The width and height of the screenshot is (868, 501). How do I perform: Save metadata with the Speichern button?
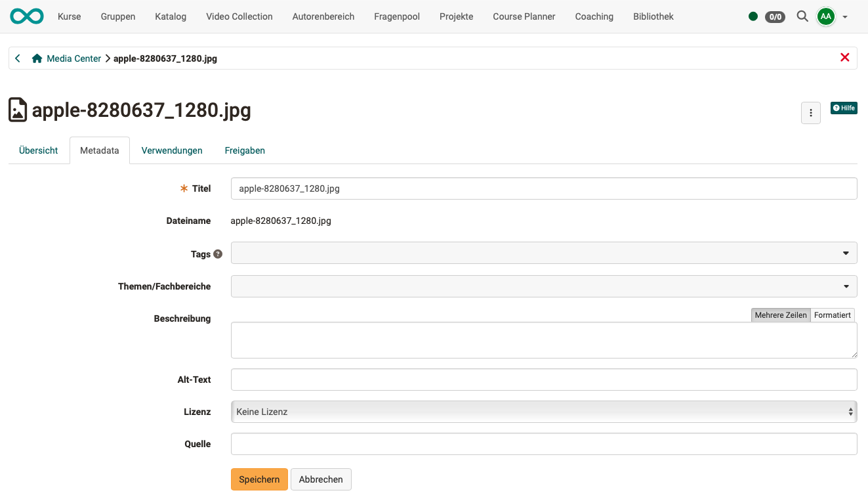pyautogui.click(x=258, y=479)
